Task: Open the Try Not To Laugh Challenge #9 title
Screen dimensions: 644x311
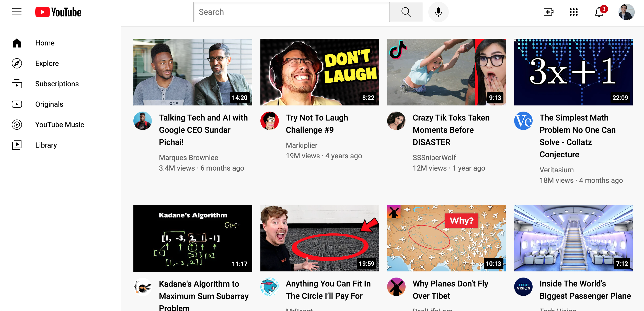Action: pos(317,124)
